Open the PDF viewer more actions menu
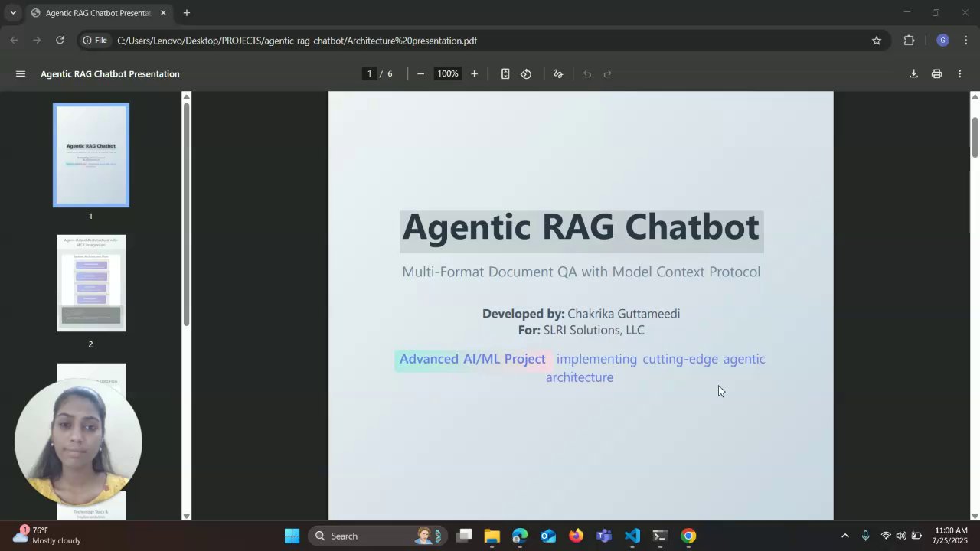 (960, 74)
